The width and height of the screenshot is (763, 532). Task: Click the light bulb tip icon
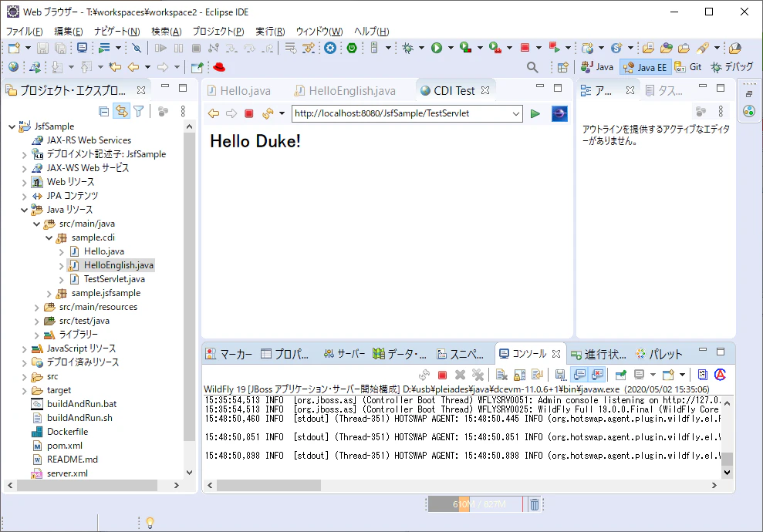tap(150, 523)
